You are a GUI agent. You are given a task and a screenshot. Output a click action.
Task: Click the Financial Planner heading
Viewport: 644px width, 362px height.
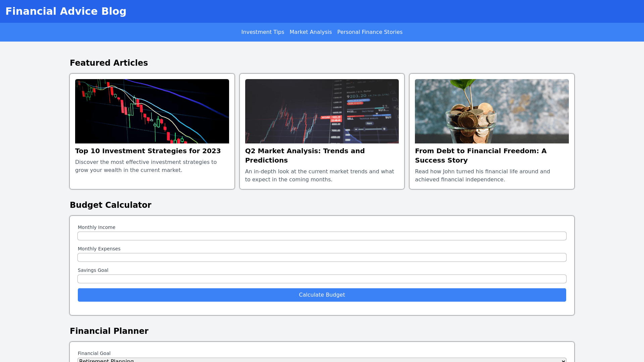tap(109, 331)
